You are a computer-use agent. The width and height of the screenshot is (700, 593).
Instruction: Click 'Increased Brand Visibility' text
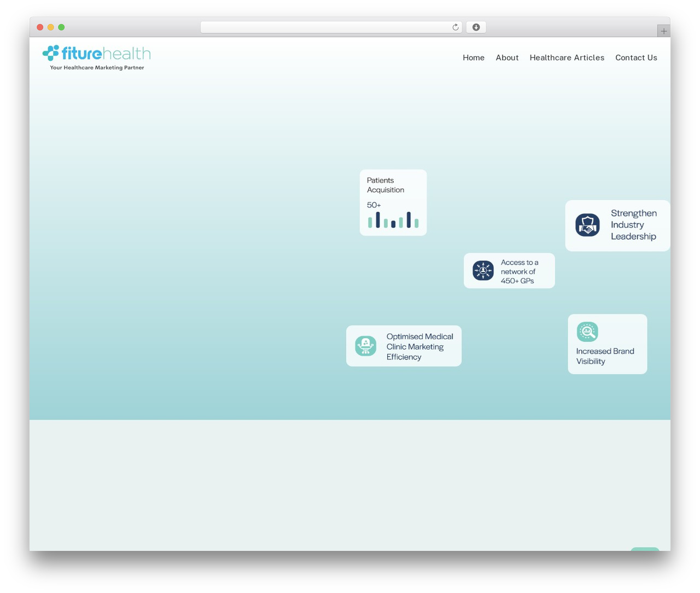tap(605, 356)
